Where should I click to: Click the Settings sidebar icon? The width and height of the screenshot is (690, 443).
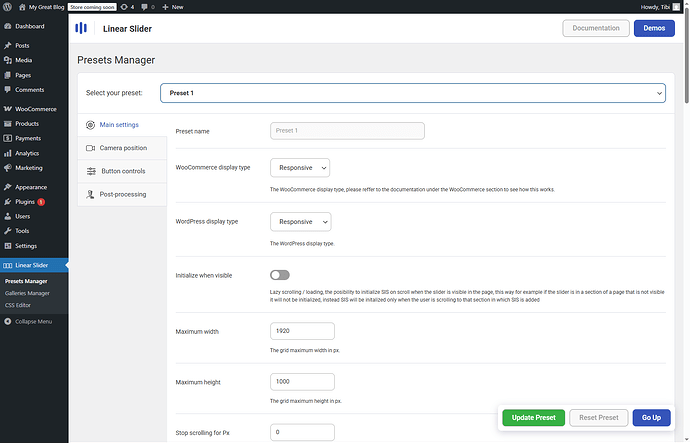[7, 245]
